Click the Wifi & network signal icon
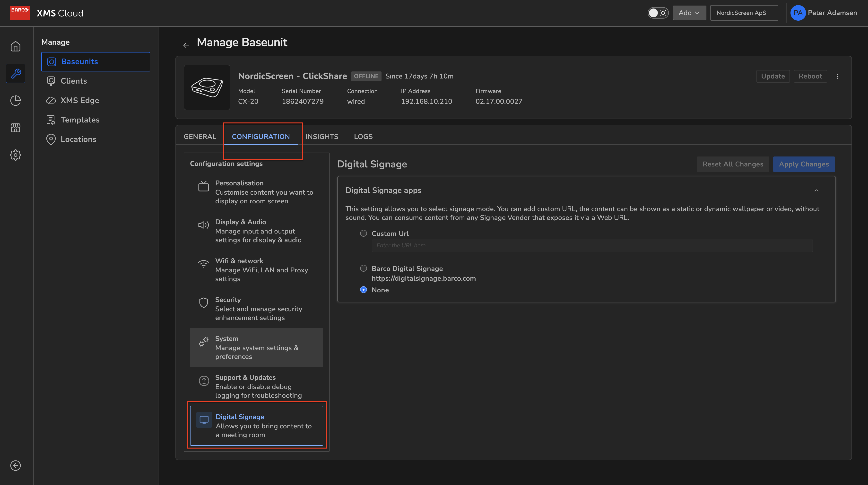 (x=204, y=264)
